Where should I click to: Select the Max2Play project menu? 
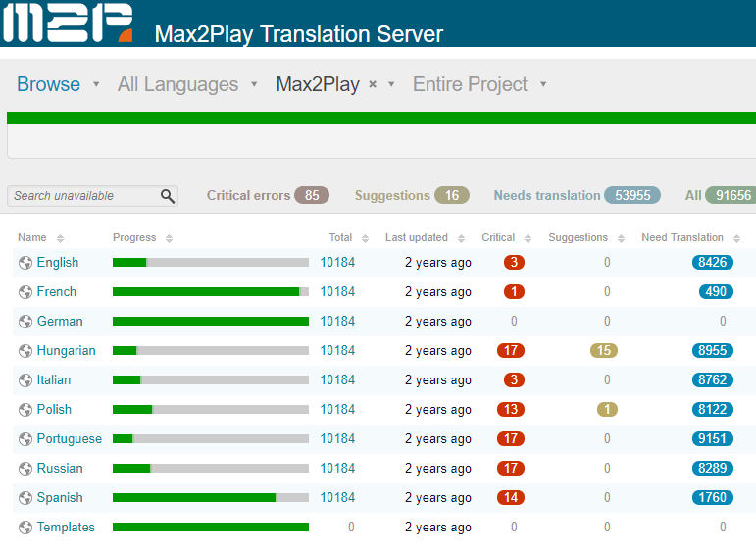coord(318,84)
